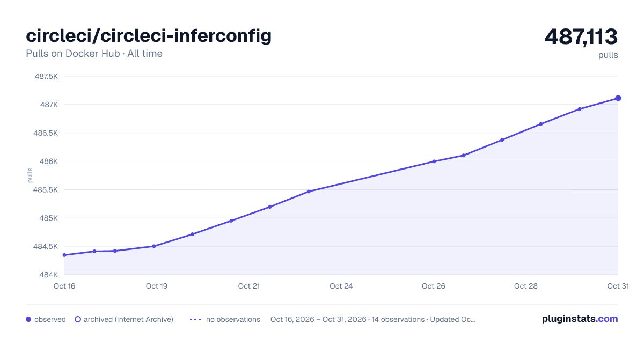Click the 'observed' legend label
The width and height of the screenshot is (644, 338).
tap(50, 319)
